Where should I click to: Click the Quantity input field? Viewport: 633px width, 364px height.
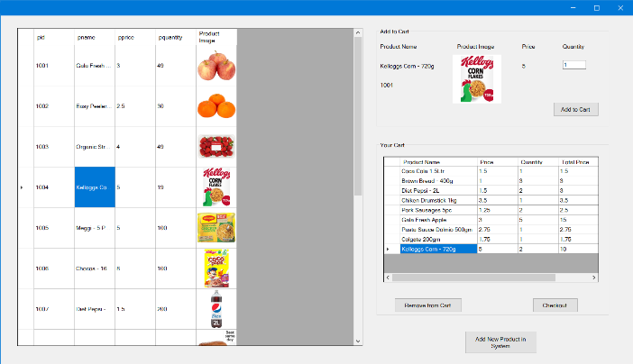pos(573,65)
